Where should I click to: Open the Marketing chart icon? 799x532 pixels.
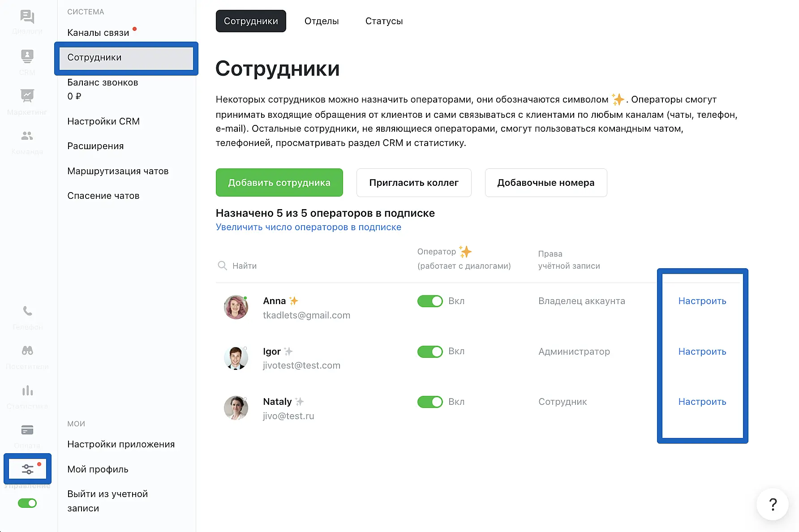(x=27, y=96)
